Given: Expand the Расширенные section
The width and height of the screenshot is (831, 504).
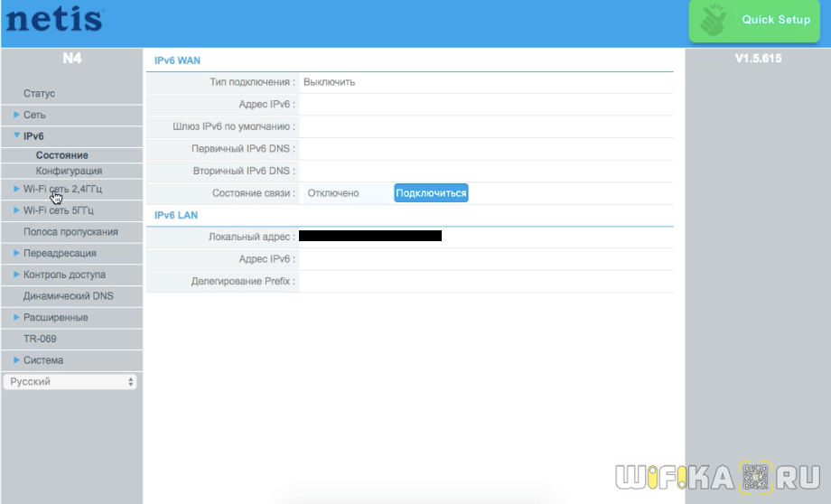Looking at the screenshot, I should point(55,318).
